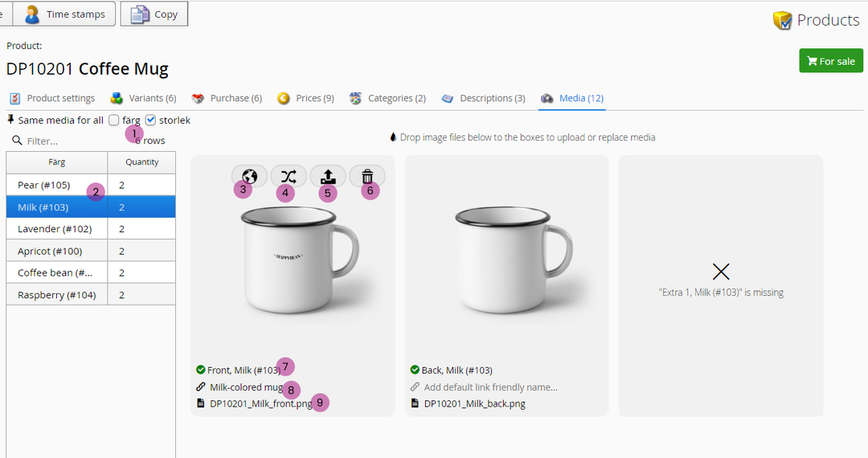This screenshot has height=458, width=868.
Task: Click the back view mug thumbnail
Action: [506, 261]
